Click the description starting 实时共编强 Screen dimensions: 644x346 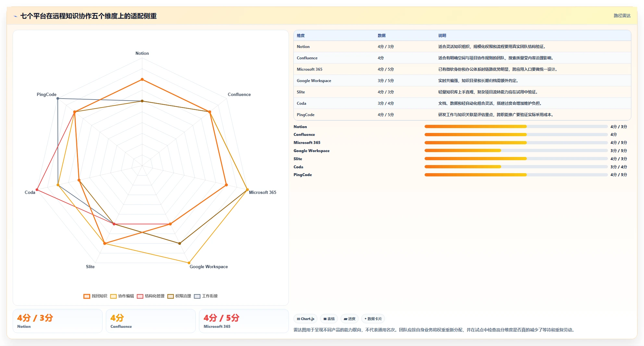click(479, 81)
